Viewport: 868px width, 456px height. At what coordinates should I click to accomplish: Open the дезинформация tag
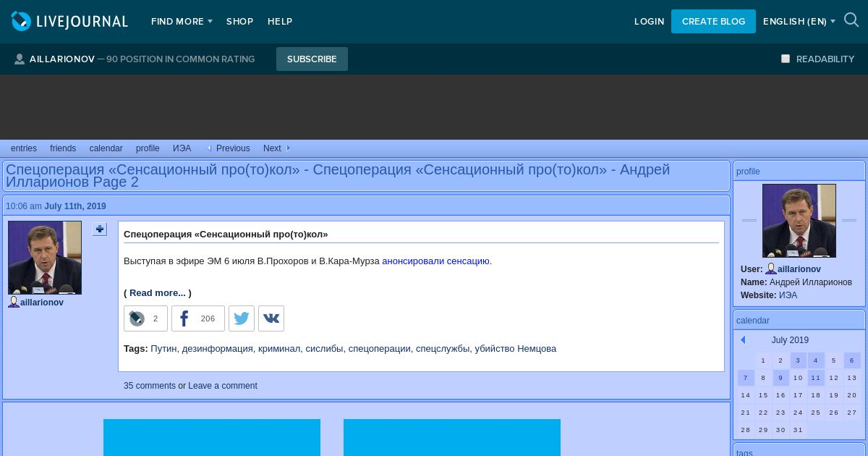click(218, 349)
